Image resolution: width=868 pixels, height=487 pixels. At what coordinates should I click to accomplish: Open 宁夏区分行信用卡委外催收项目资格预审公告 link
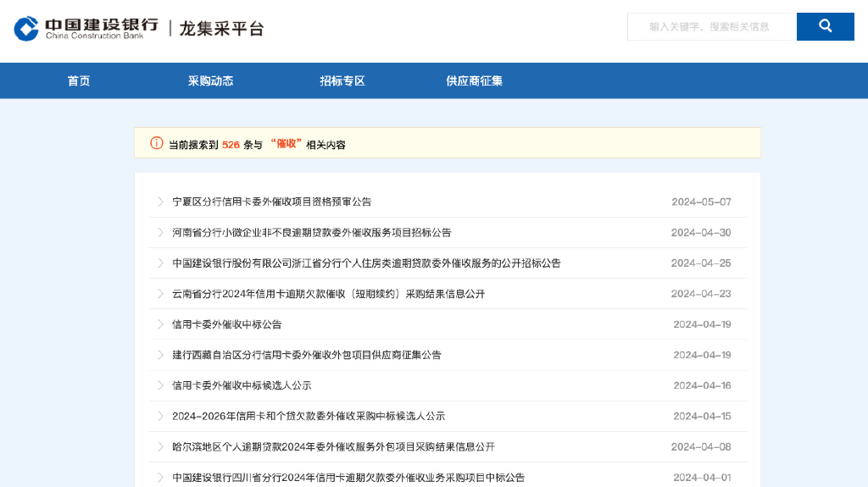pyautogui.click(x=271, y=202)
